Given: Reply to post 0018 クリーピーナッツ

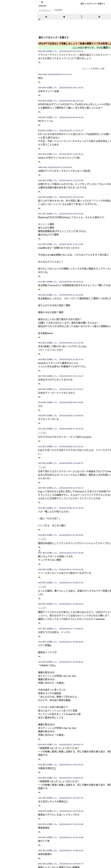Looking at the screenshot, I should coord(39,397).
